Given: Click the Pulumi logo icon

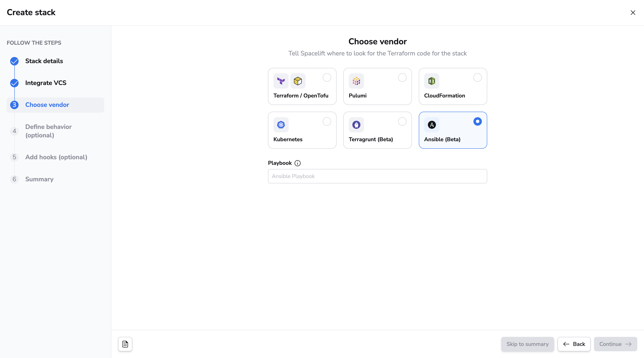Looking at the screenshot, I should [x=356, y=81].
